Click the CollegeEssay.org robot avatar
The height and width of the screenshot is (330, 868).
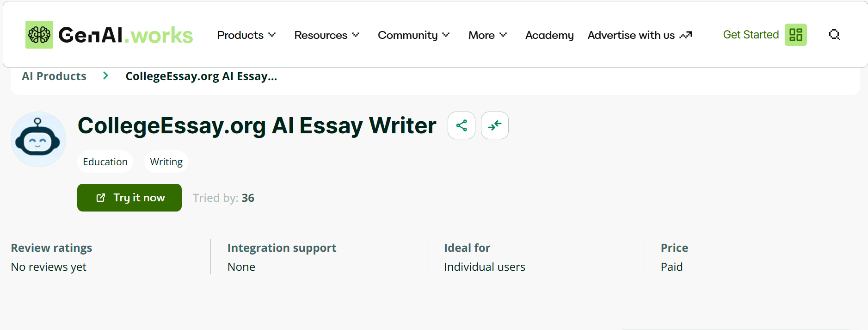tap(38, 139)
